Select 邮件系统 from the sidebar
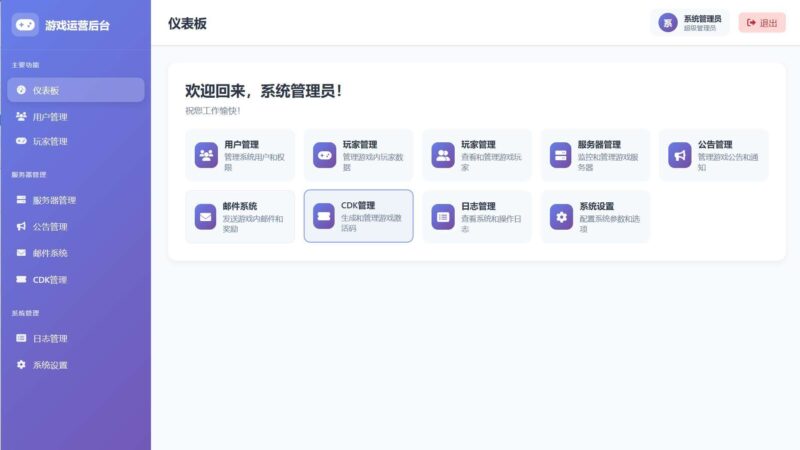The width and height of the screenshot is (800, 450). (75, 253)
